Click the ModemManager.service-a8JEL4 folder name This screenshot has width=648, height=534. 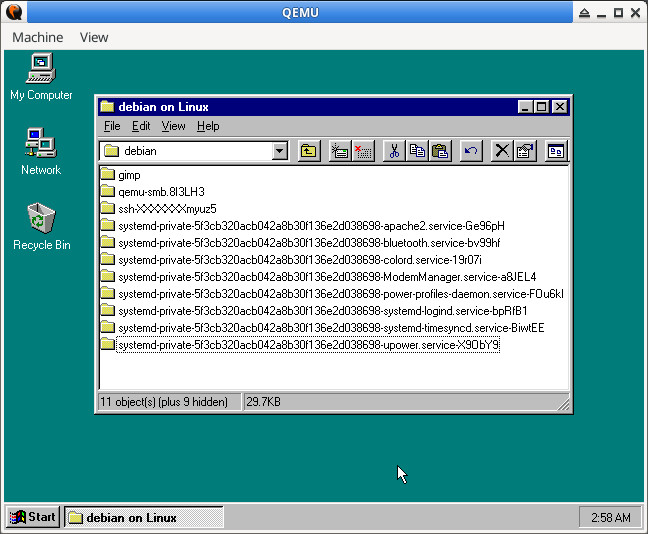[327, 277]
